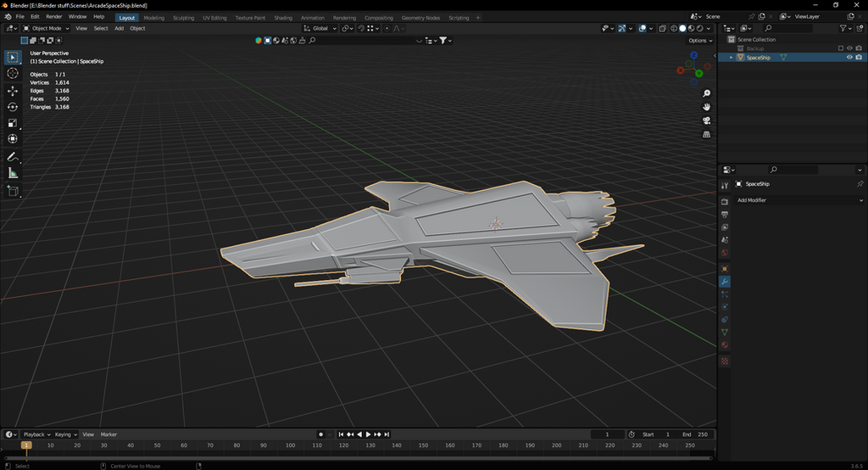Screen dimensions: 868x470
Task: Switch to Material Preview shading
Action: 692,28
